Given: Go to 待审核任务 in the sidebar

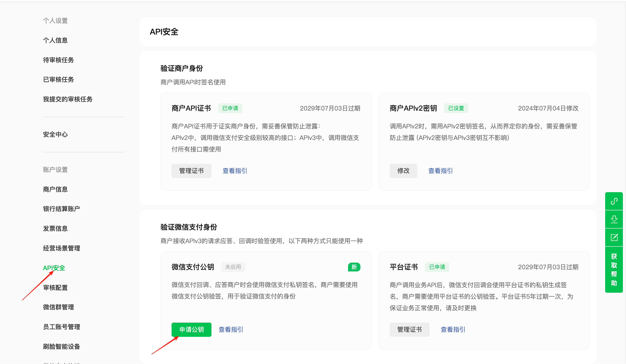Looking at the screenshot, I should click(x=58, y=60).
